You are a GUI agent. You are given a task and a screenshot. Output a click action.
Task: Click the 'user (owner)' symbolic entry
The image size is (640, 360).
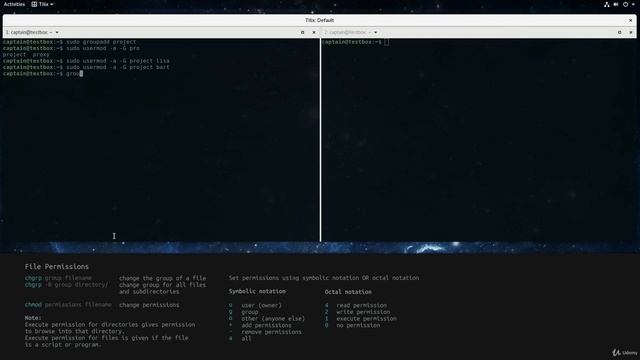pos(261,305)
